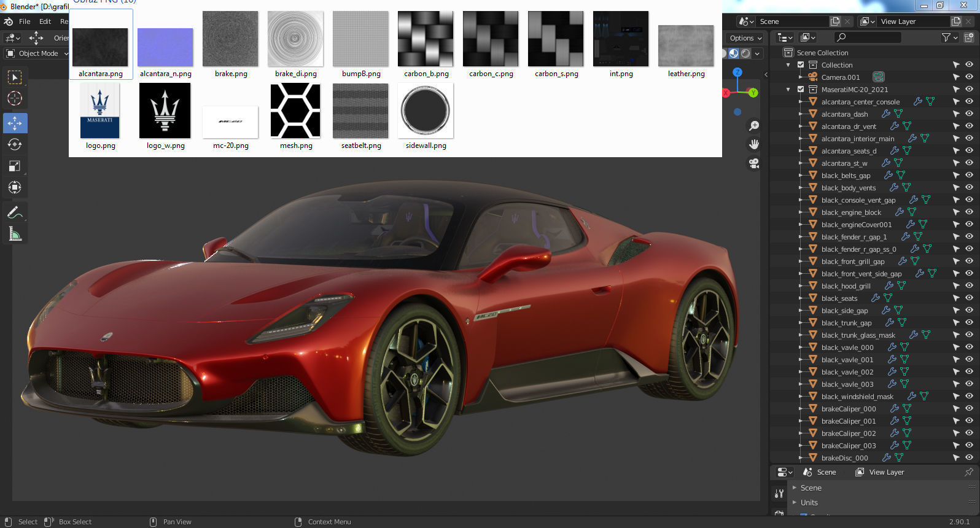Collapse the Collection tree item
Viewport: 980px width, 528px height.
click(x=788, y=65)
